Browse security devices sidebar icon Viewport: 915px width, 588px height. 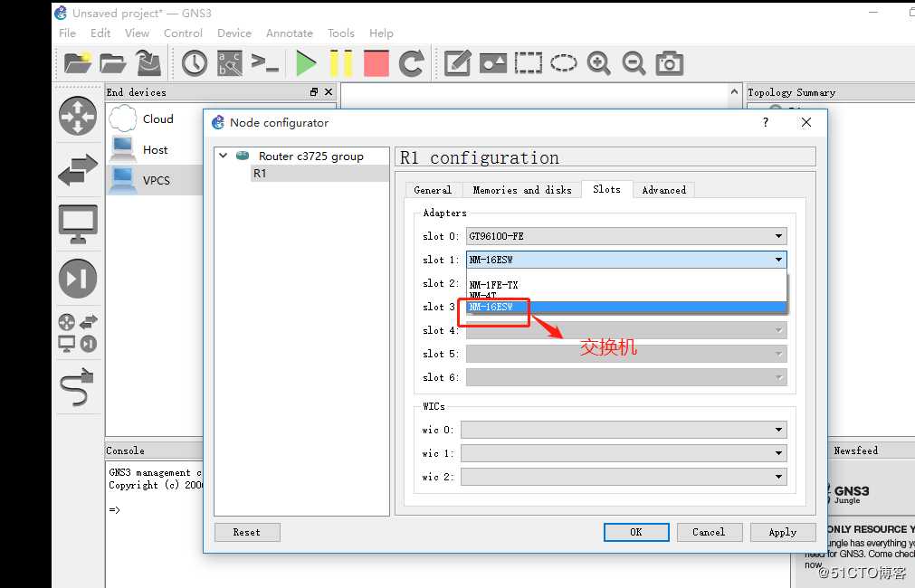click(78, 279)
